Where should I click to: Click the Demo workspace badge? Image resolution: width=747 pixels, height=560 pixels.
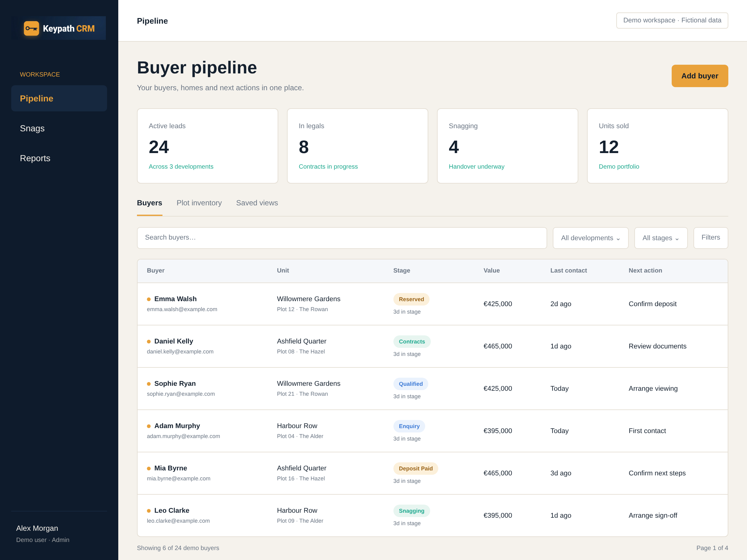[672, 20]
